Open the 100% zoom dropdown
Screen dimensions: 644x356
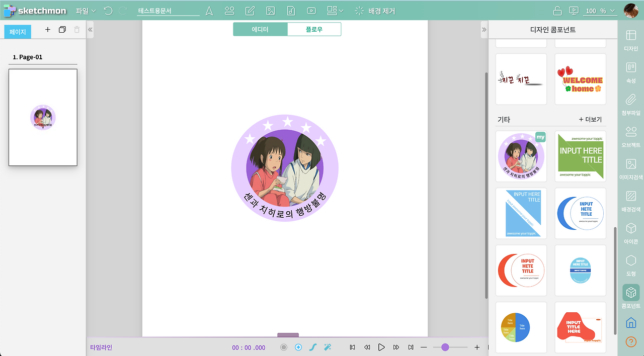(600, 11)
